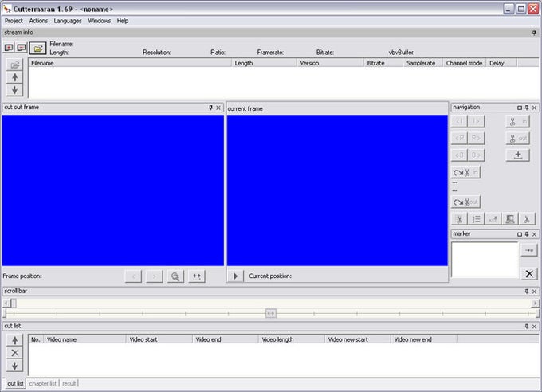
Task: Jump to next I-frame
Action: 476,121
